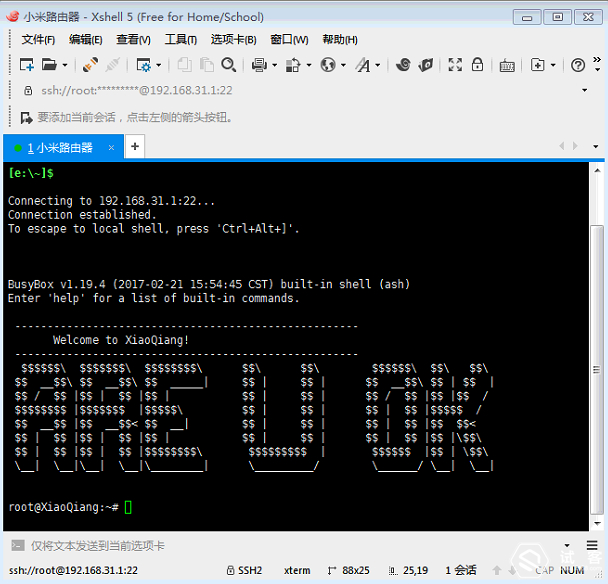608x584 pixels.
Task: Click the ssh address bar field
Action: [302, 90]
